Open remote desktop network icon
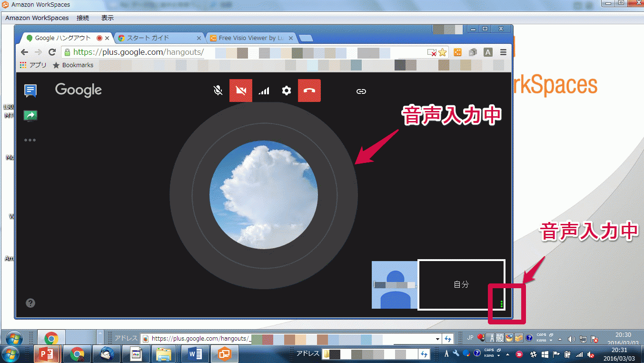This screenshot has width=644, height=363. click(583, 339)
